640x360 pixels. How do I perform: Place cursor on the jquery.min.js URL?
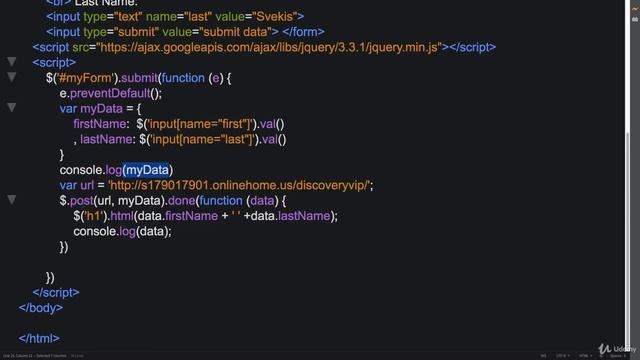click(269, 47)
